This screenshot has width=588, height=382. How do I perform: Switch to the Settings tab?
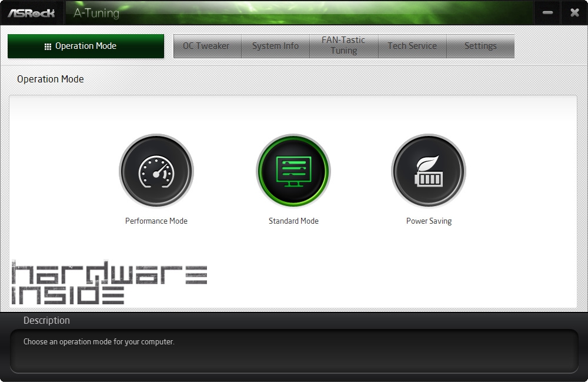[480, 46]
